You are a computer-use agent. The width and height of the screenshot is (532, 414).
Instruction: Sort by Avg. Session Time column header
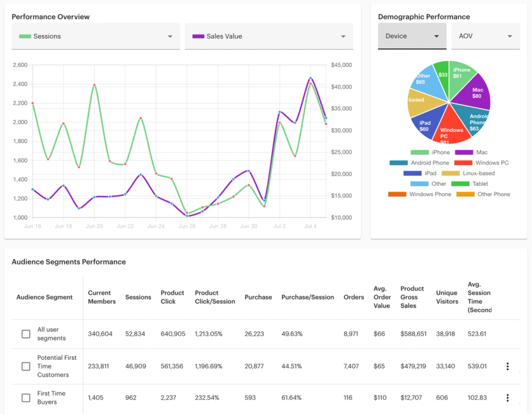click(x=479, y=297)
